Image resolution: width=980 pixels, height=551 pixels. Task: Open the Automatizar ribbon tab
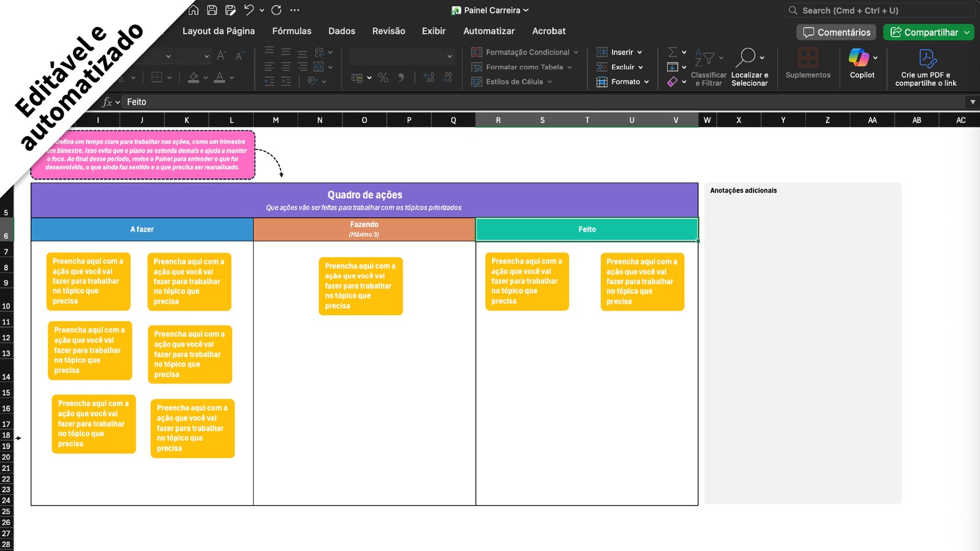(x=489, y=31)
